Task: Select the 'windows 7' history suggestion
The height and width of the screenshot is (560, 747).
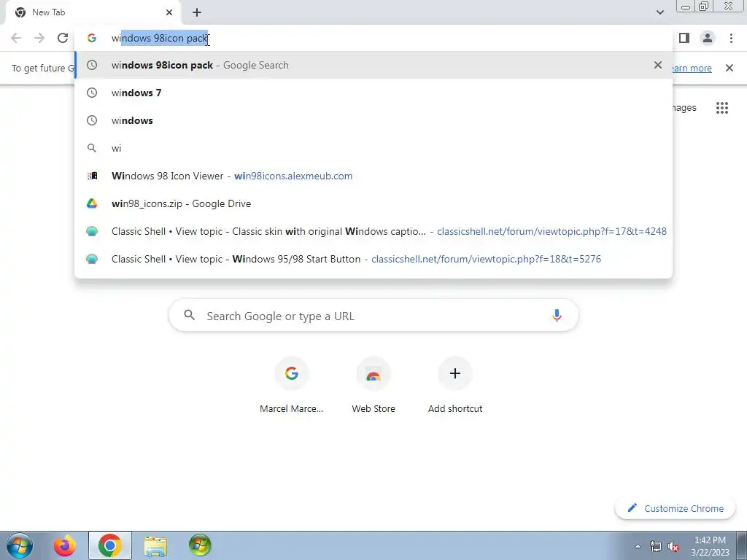Action: pyautogui.click(x=374, y=93)
